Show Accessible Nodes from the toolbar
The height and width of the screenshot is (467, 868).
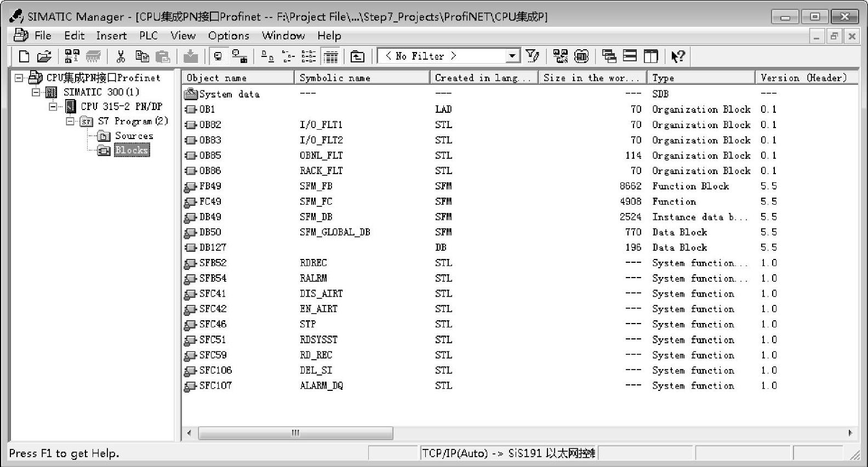coord(72,56)
